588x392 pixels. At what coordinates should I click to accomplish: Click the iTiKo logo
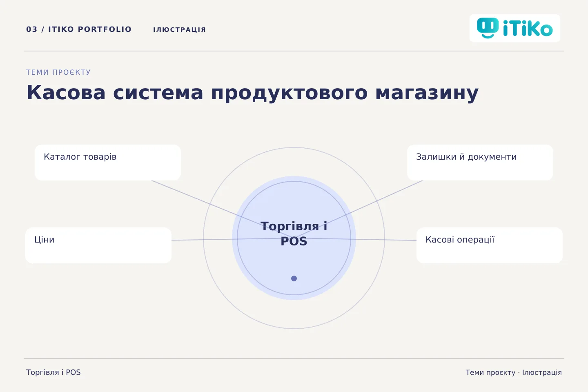pyautogui.click(x=515, y=28)
